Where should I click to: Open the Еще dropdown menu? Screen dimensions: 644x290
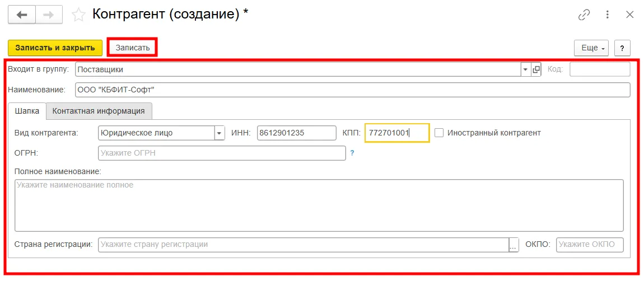[x=591, y=48]
